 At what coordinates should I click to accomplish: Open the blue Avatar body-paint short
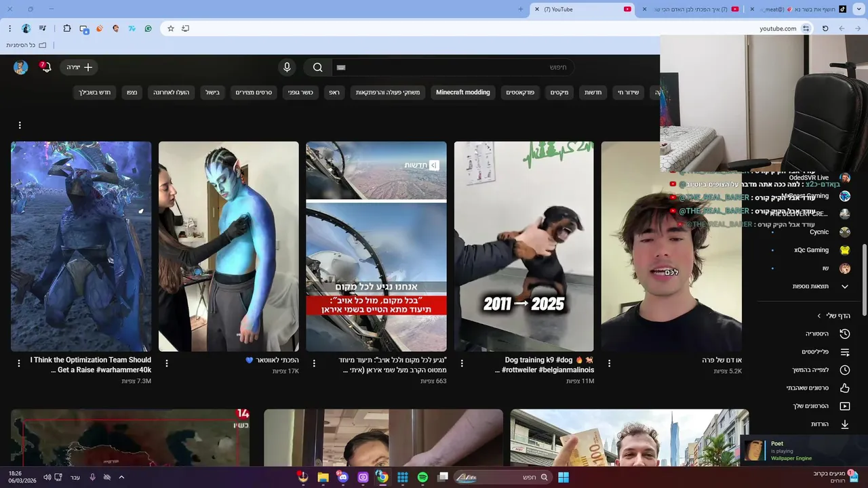229,246
